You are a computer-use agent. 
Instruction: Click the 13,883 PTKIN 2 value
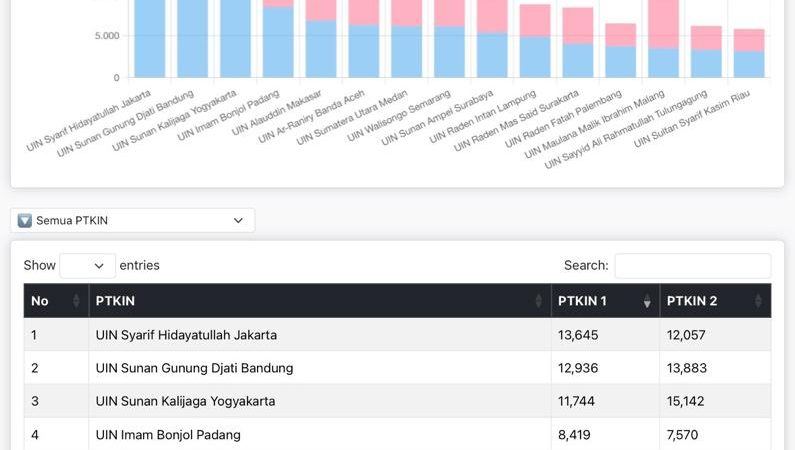tap(686, 368)
